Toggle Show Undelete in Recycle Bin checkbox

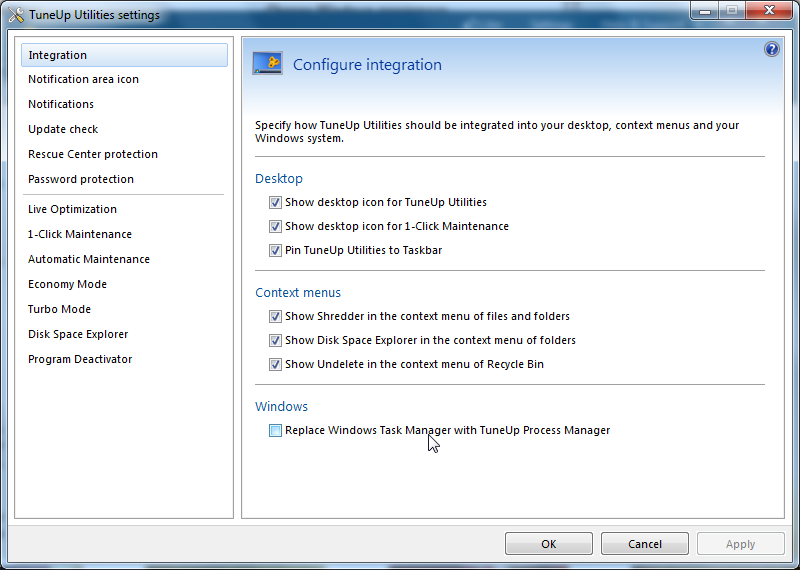tap(275, 364)
